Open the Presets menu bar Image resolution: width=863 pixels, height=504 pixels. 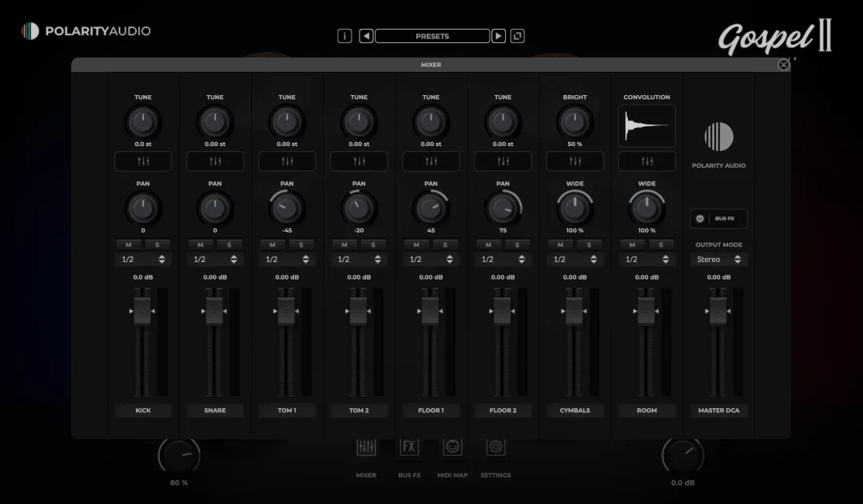point(432,36)
